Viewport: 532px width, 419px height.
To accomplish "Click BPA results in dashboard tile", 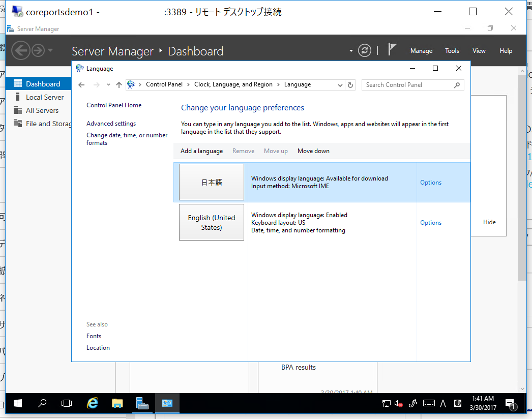I will pyautogui.click(x=298, y=368).
